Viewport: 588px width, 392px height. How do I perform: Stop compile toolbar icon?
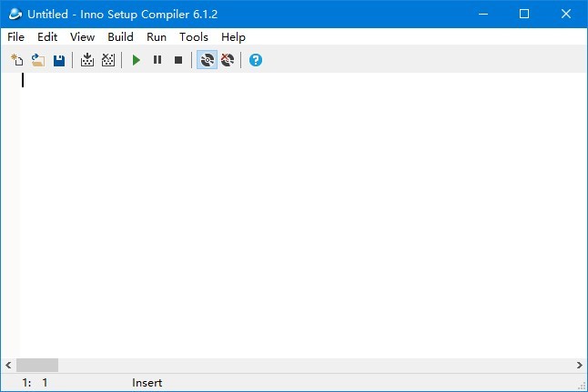(108, 60)
